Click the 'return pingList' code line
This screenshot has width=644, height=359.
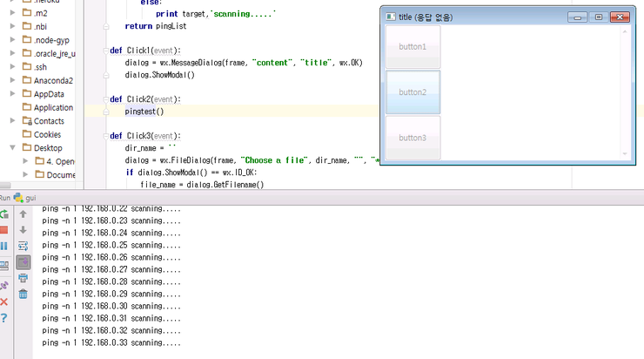click(156, 26)
